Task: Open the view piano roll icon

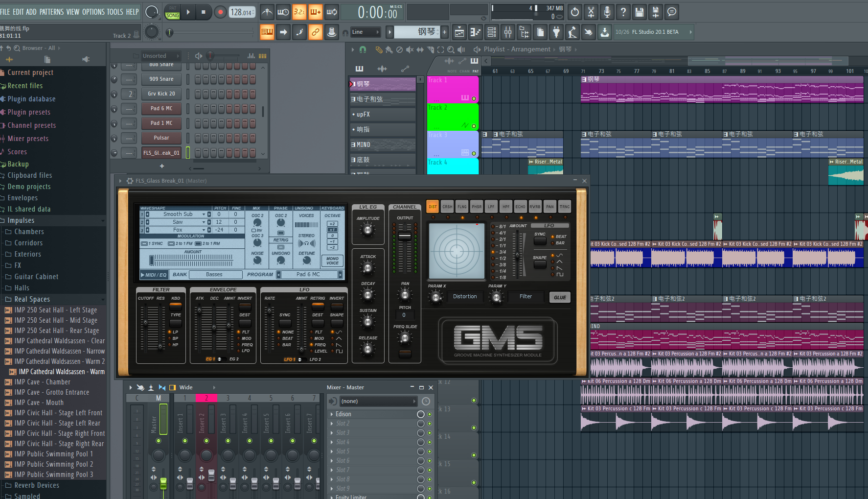Action: [476, 32]
